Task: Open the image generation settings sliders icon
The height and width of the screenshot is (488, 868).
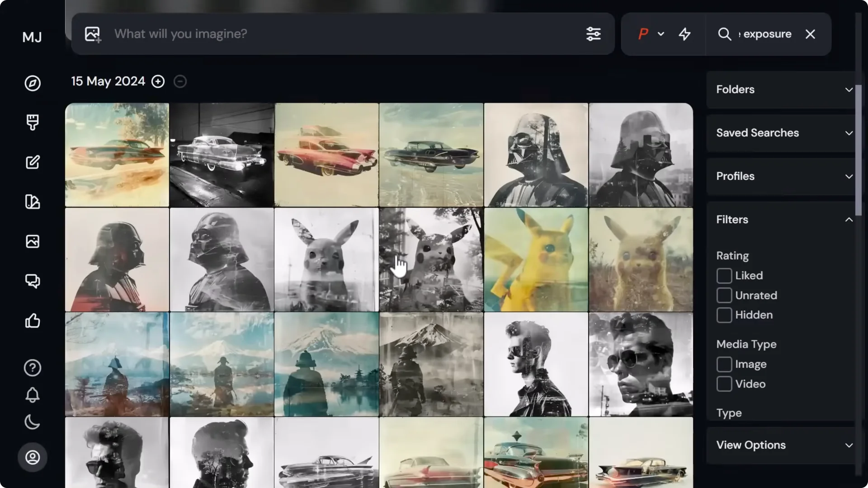Action: (x=594, y=34)
